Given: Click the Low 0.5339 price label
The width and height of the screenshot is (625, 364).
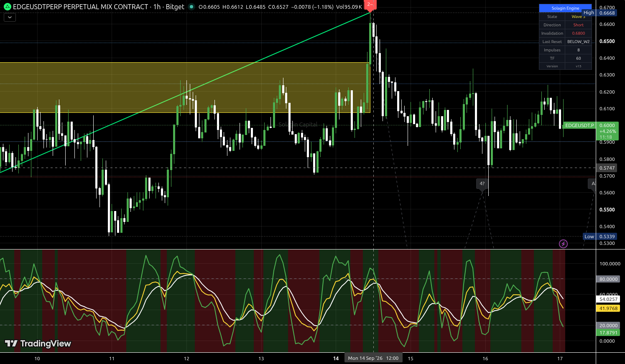Looking at the screenshot, I should 600,237.
